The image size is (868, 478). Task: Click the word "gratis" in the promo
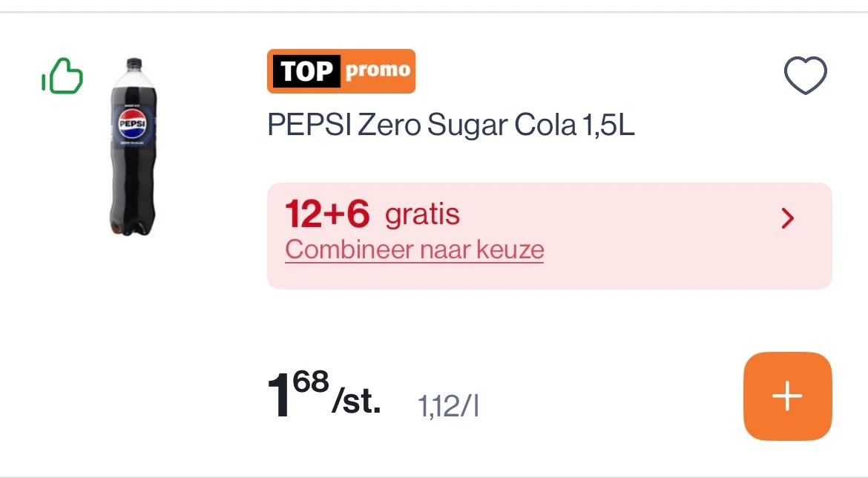tap(422, 215)
